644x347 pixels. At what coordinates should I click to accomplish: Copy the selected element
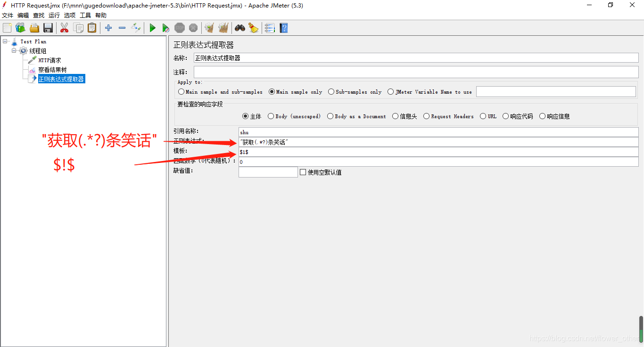(78, 28)
